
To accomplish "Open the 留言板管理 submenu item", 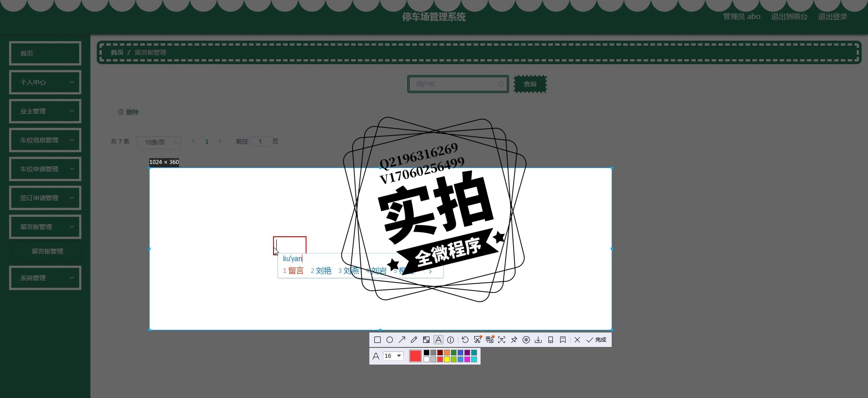I will [47, 251].
